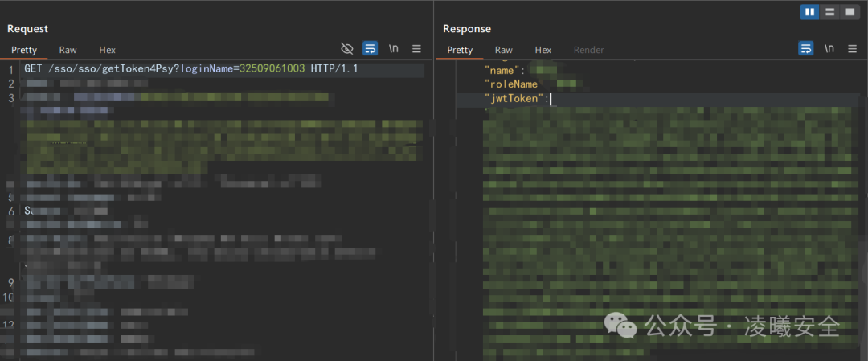Toggle \n non-printable characters in Request panel
The height and width of the screenshot is (361, 868).
pos(394,49)
